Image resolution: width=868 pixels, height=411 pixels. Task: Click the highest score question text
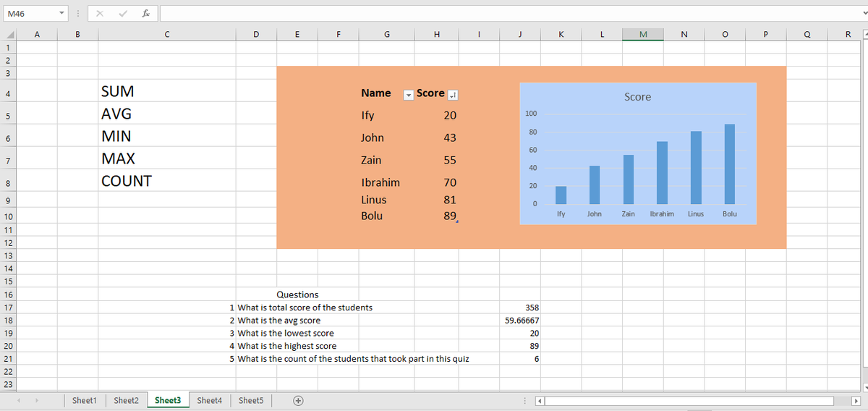tap(287, 347)
